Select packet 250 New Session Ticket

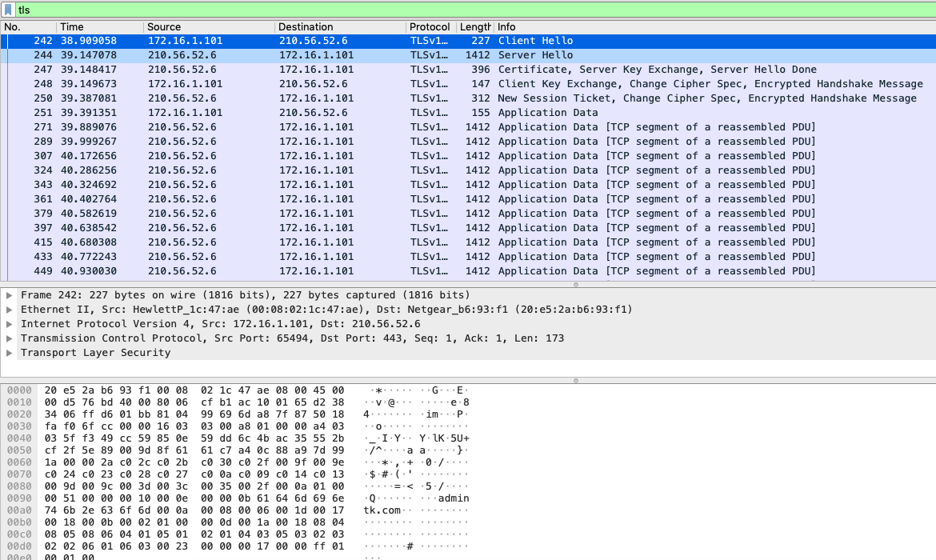pyautogui.click(x=468, y=98)
